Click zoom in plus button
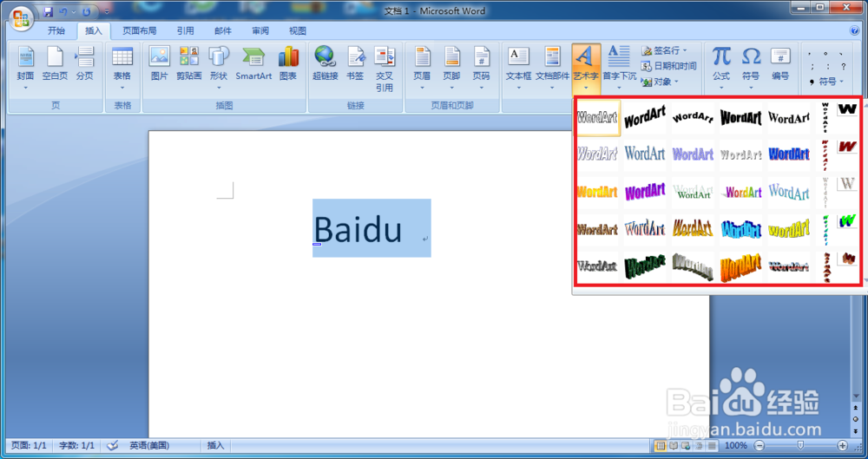Screen dimensions: 868x459 (843, 445)
